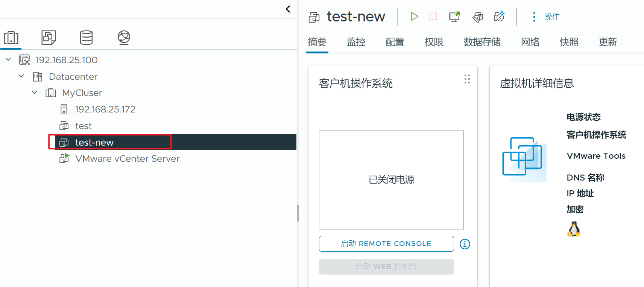Click the Linux penguin OS icon

574,229
